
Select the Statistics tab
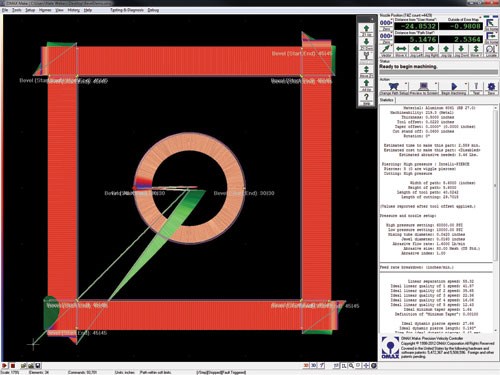point(387,100)
